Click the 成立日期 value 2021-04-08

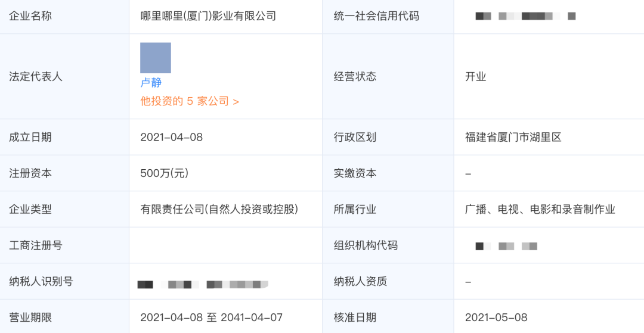click(172, 137)
